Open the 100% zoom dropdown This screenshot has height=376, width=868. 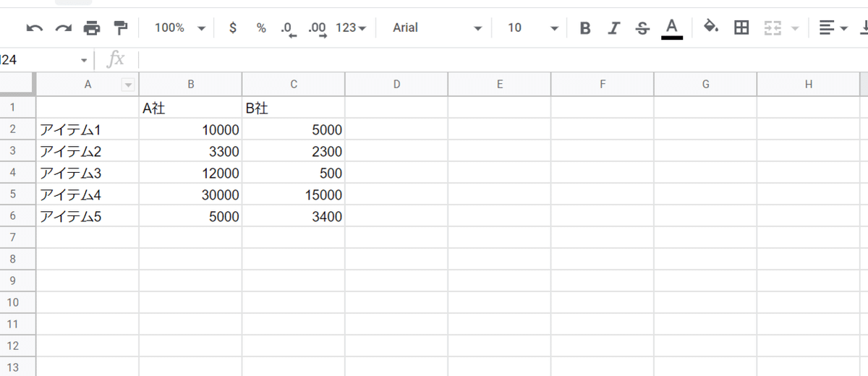[180, 28]
